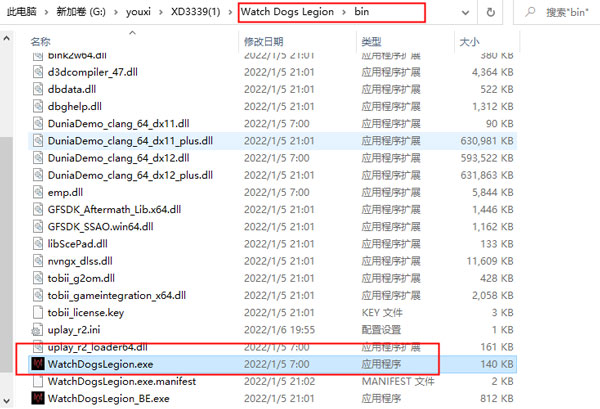Click the vertical scrollbar thumb
This screenshot has width=600, height=409.
7,254
